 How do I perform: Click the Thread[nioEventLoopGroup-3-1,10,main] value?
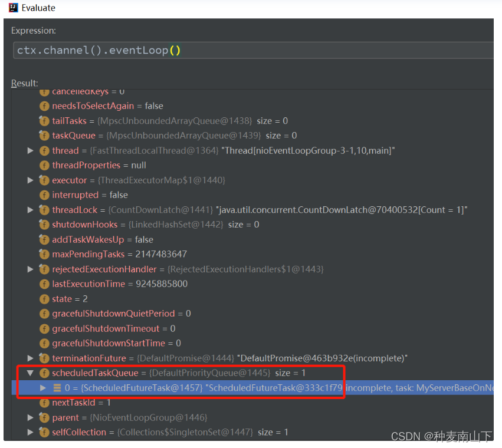tap(308, 150)
